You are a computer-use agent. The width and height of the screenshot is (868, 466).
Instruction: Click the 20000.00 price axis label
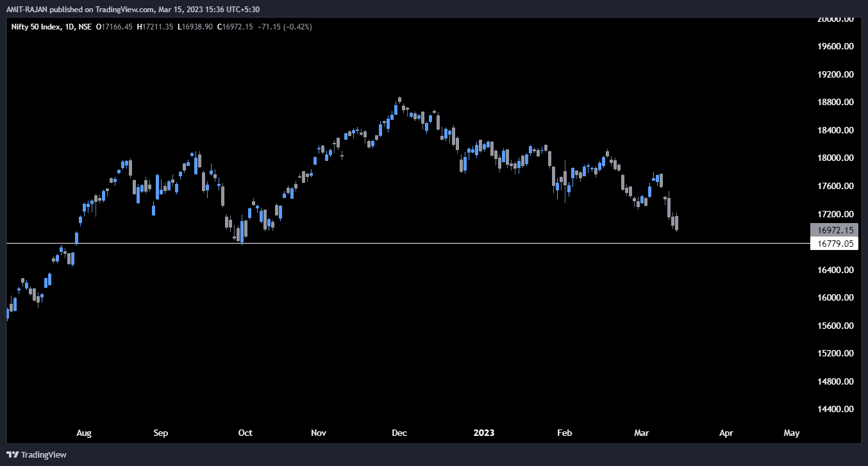pos(835,19)
